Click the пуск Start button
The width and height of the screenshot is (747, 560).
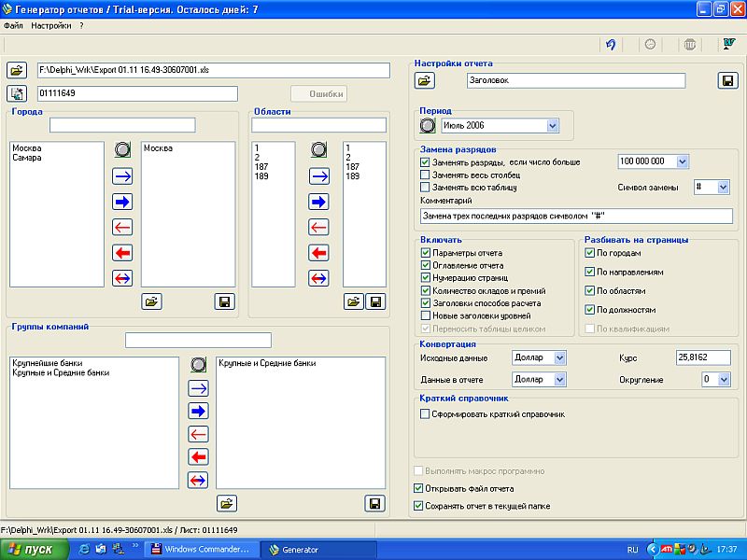[x=34, y=550]
